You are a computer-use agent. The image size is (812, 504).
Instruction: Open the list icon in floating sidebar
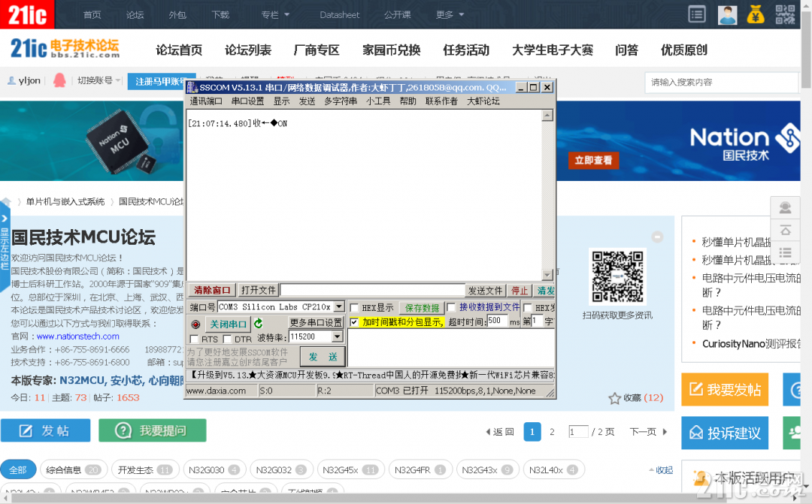pos(785,252)
